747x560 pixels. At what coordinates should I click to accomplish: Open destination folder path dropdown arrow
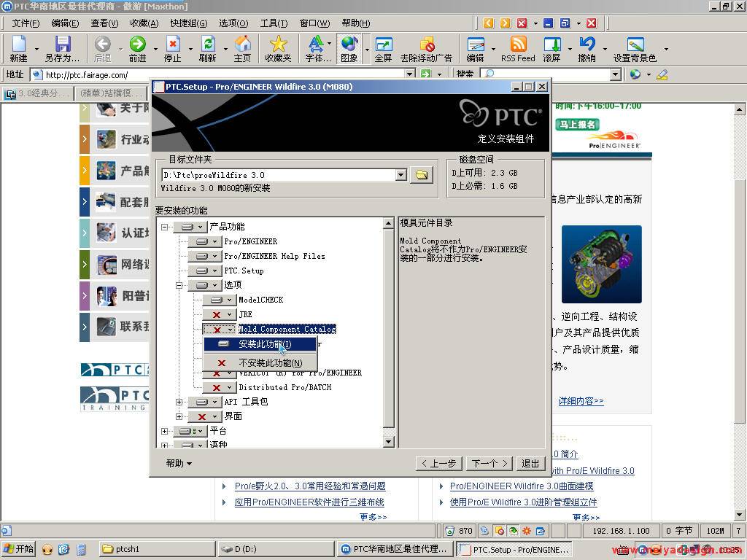coord(401,175)
